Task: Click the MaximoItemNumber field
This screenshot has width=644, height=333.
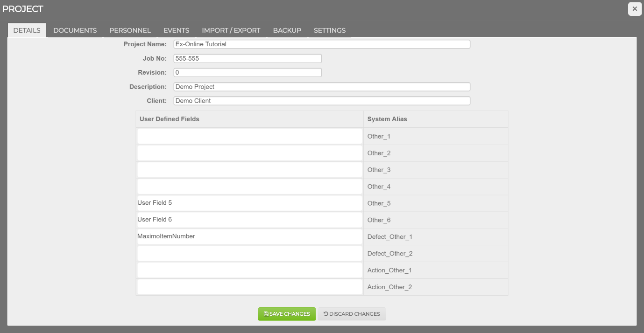Action: [x=249, y=236]
